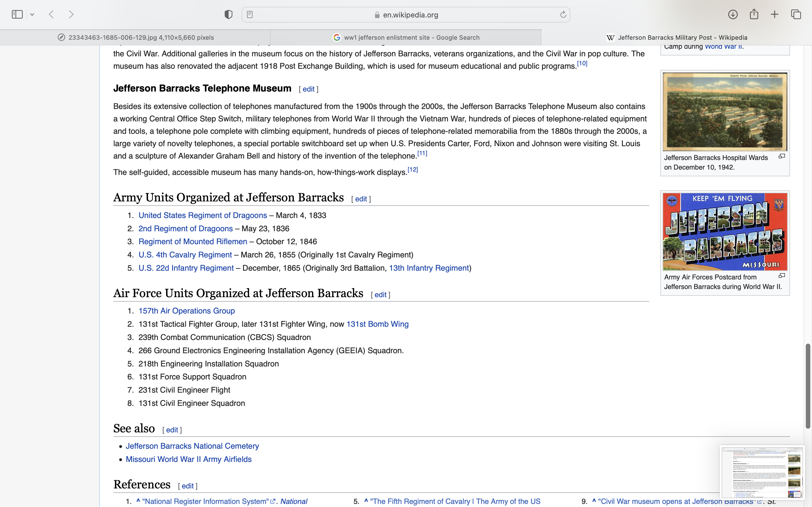The height and width of the screenshot is (507, 812).
Task: Show Reader view in address bar
Action: pyautogui.click(x=250, y=14)
